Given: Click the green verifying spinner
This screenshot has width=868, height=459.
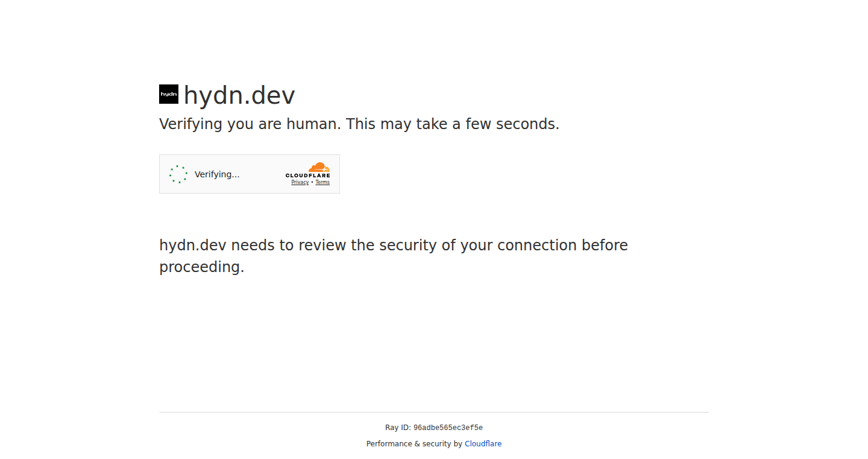Looking at the screenshot, I should click(178, 174).
